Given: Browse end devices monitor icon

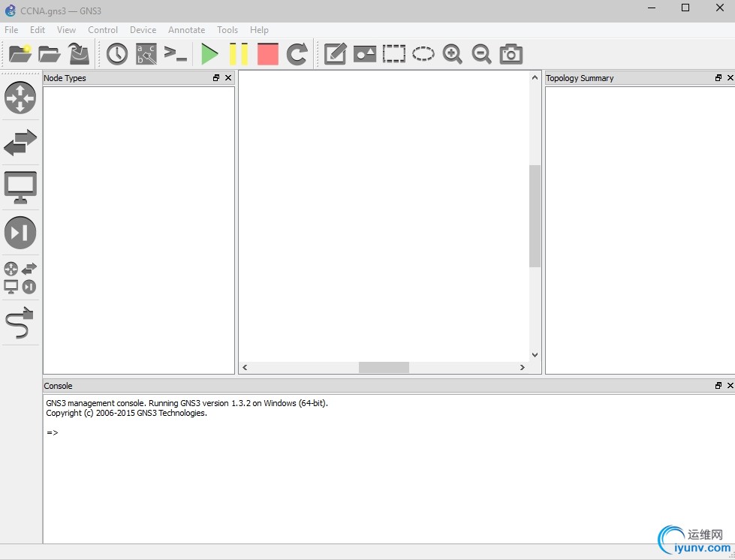Looking at the screenshot, I should [x=20, y=188].
